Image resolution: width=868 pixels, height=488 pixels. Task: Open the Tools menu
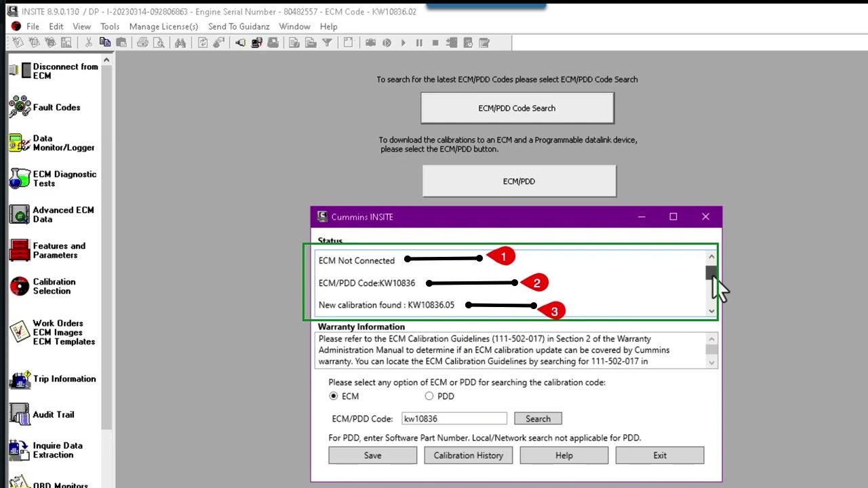(x=110, y=26)
